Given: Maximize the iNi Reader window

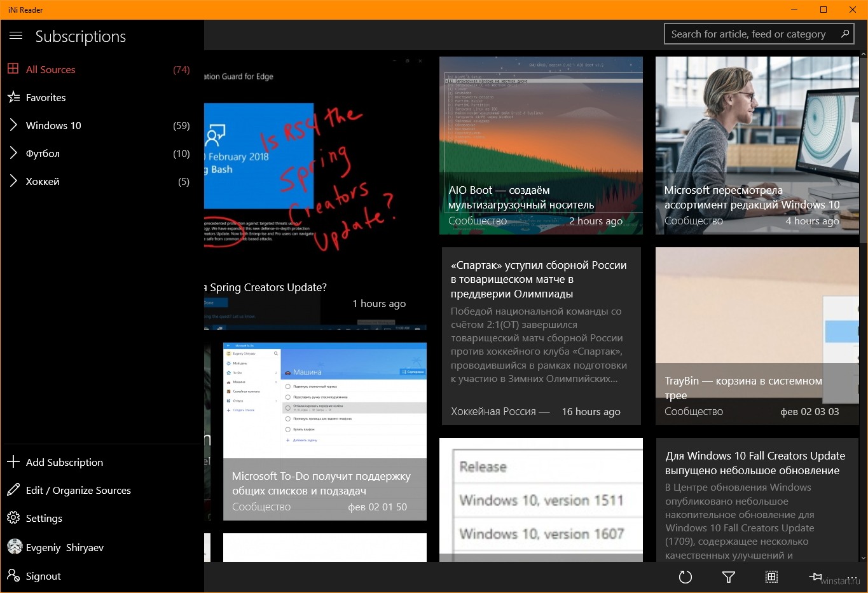Looking at the screenshot, I should click(823, 10).
